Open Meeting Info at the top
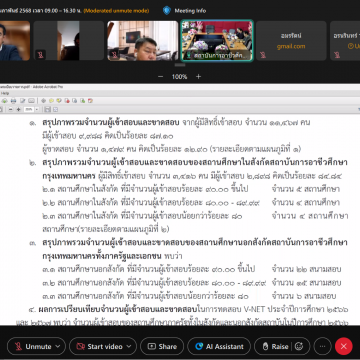Image resolution: width=360 pixels, height=360 pixels. tap(184, 11)
